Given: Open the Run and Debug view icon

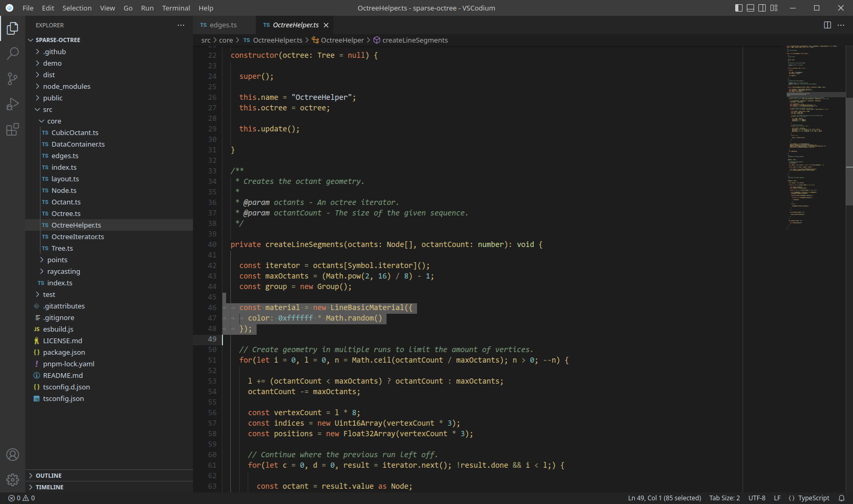Looking at the screenshot, I should point(13,104).
